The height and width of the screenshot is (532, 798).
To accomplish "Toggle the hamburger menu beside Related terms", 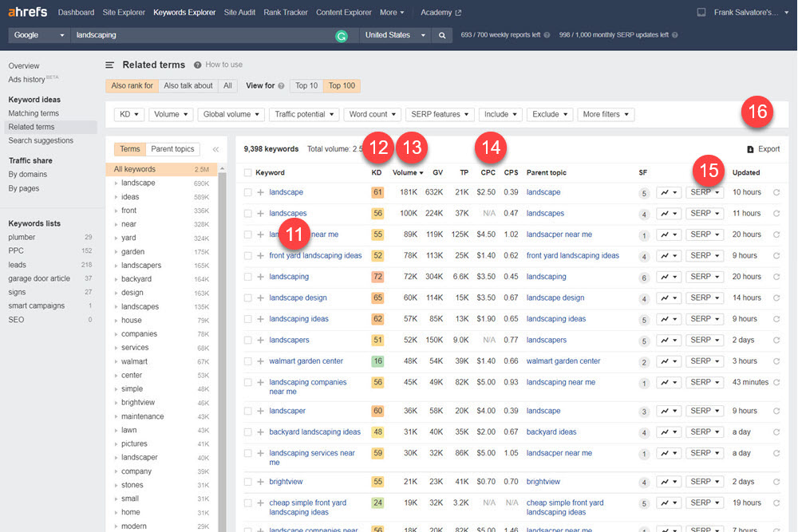I will (109, 65).
